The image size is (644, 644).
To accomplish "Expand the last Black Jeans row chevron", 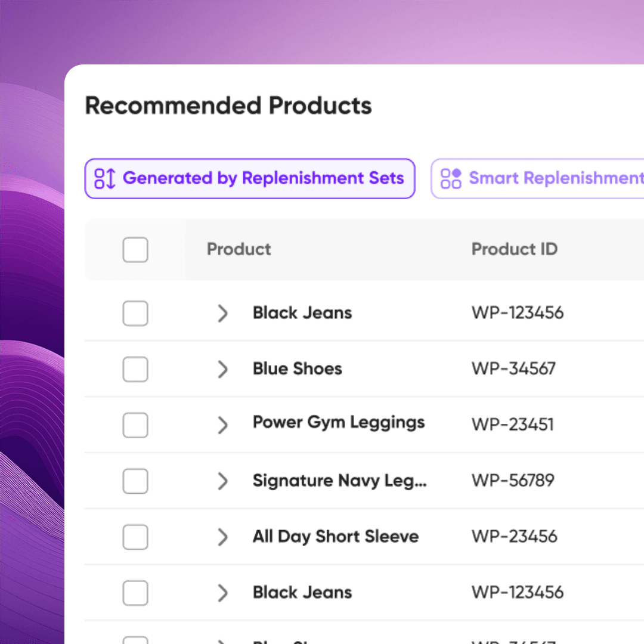I will point(222,593).
